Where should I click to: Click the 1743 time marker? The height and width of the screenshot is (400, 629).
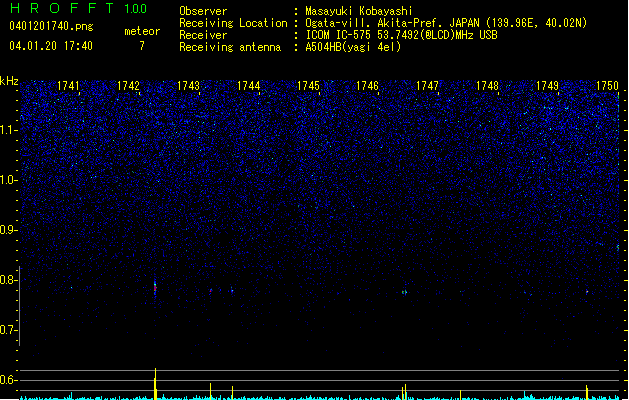(188, 86)
